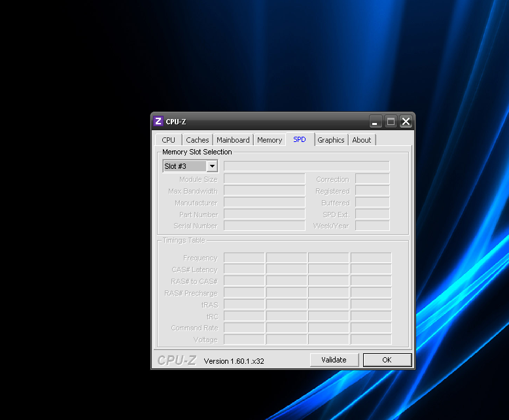Image resolution: width=509 pixels, height=420 pixels.
Task: Click the Week/Year field
Action: (x=372, y=226)
